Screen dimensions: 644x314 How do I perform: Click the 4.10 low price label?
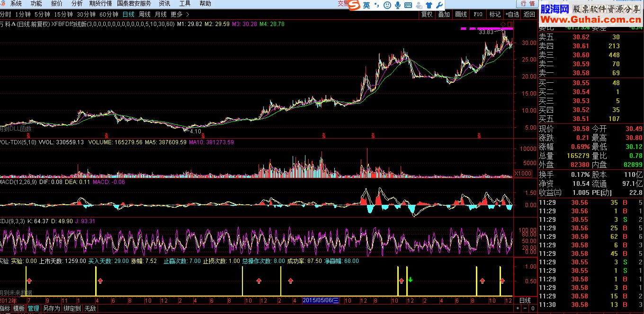click(195, 131)
